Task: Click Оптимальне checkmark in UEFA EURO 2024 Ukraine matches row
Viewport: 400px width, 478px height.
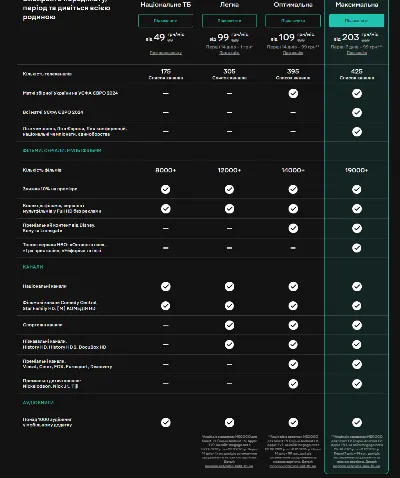Action: [x=293, y=93]
